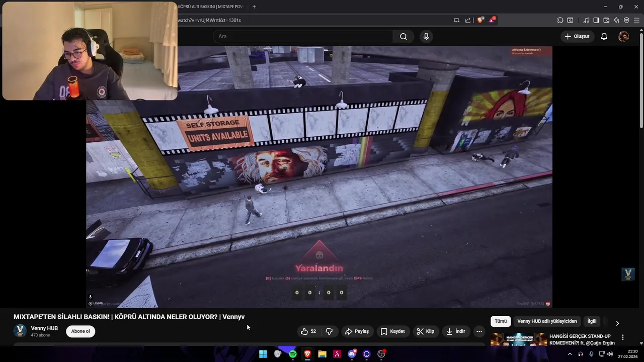644x362 pixels.
Task: Open the Leo AI sparkle icon
Action: [x=616, y=20]
